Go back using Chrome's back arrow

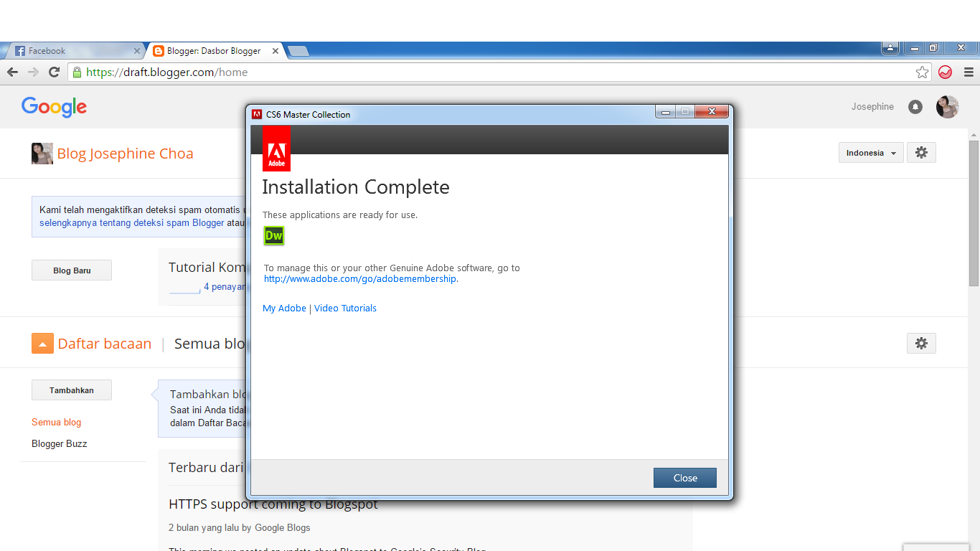[x=12, y=72]
